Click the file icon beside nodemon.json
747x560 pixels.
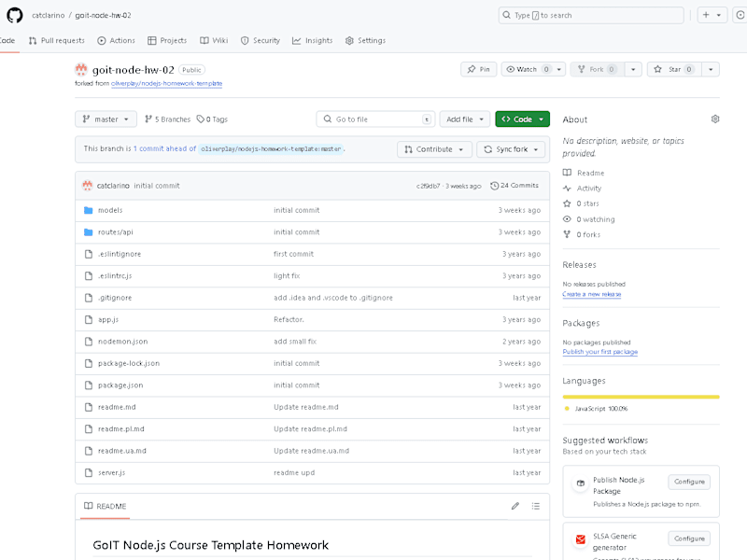click(x=88, y=342)
